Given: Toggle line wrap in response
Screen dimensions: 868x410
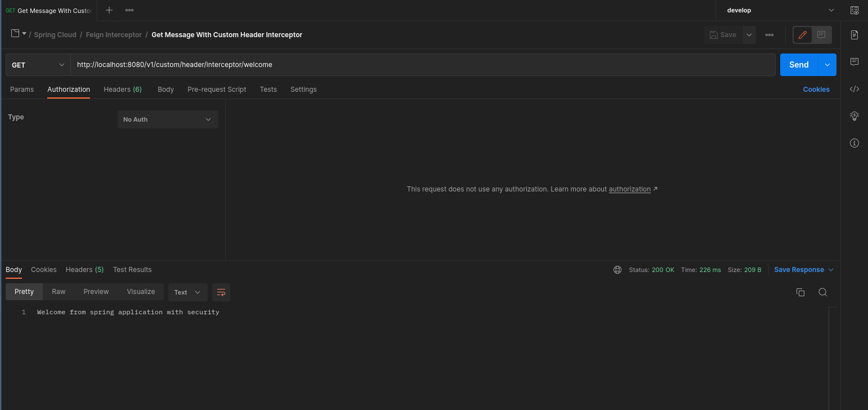Looking at the screenshot, I should tap(221, 292).
